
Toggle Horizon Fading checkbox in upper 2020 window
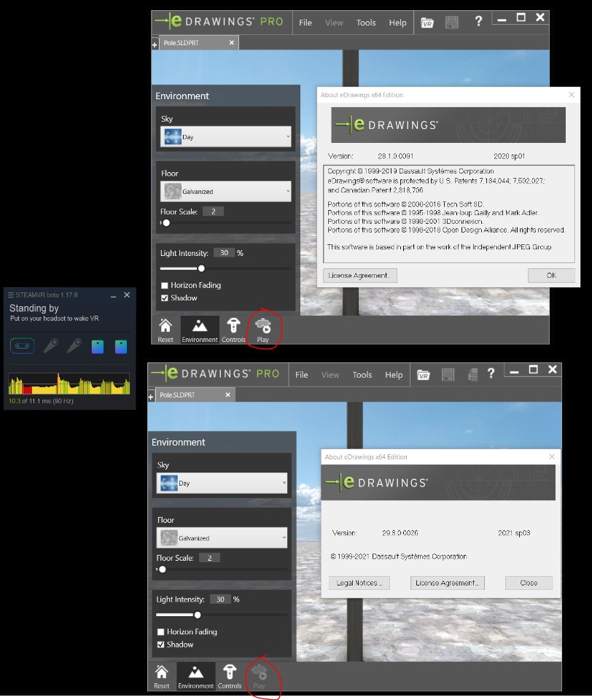click(x=165, y=285)
